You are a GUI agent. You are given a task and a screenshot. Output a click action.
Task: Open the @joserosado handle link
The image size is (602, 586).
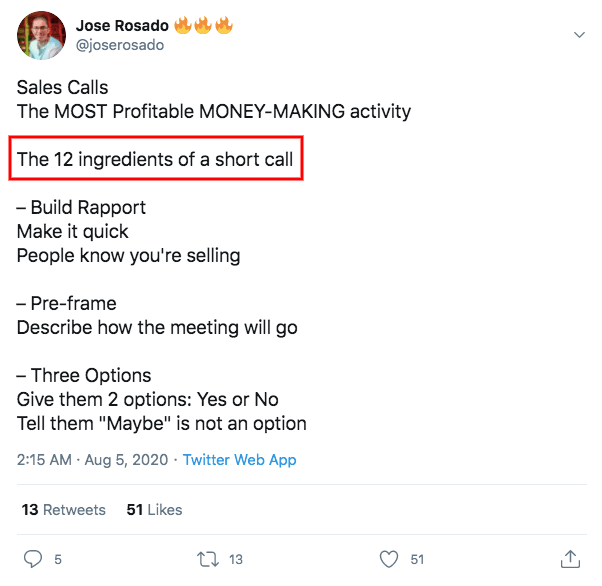coord(119,45)
